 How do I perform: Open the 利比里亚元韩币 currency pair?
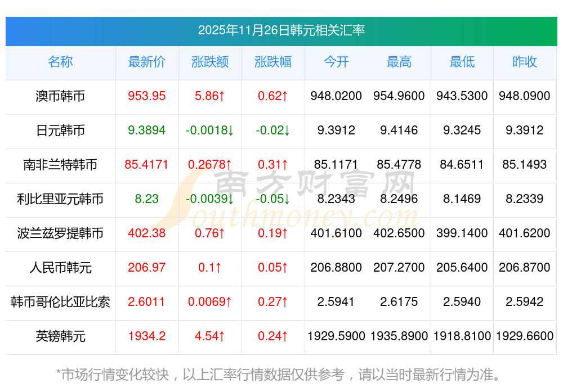(60, 199)
